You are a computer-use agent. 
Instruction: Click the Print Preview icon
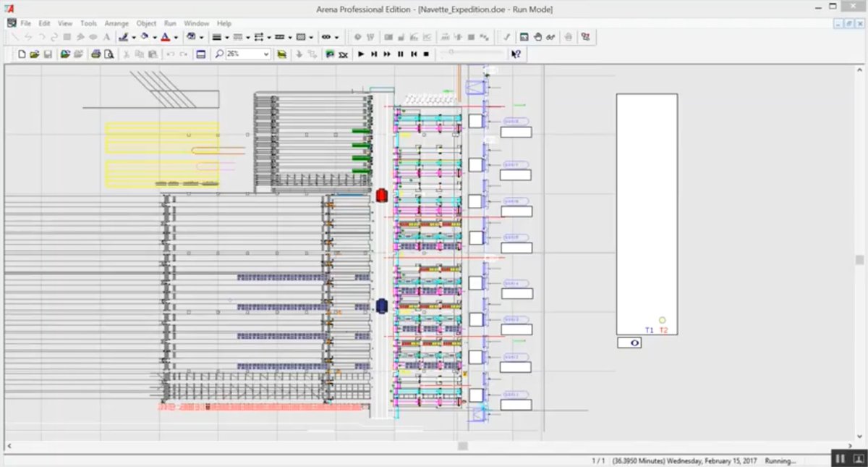(x=109, y=54)
